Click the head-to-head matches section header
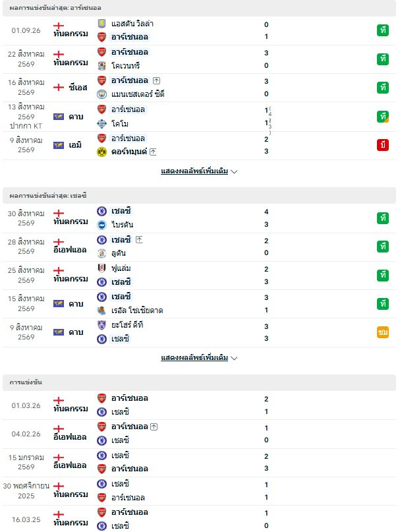This screenshot has width=400, height=532. [199, 382]
